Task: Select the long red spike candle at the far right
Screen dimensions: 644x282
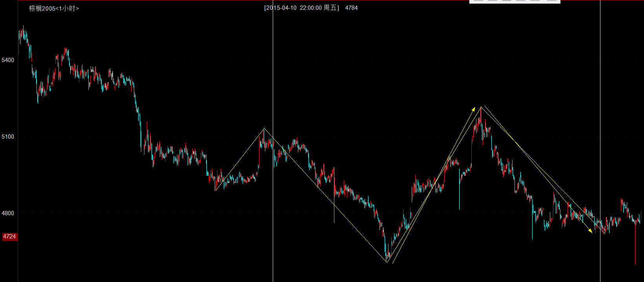Action: point(635,244)
